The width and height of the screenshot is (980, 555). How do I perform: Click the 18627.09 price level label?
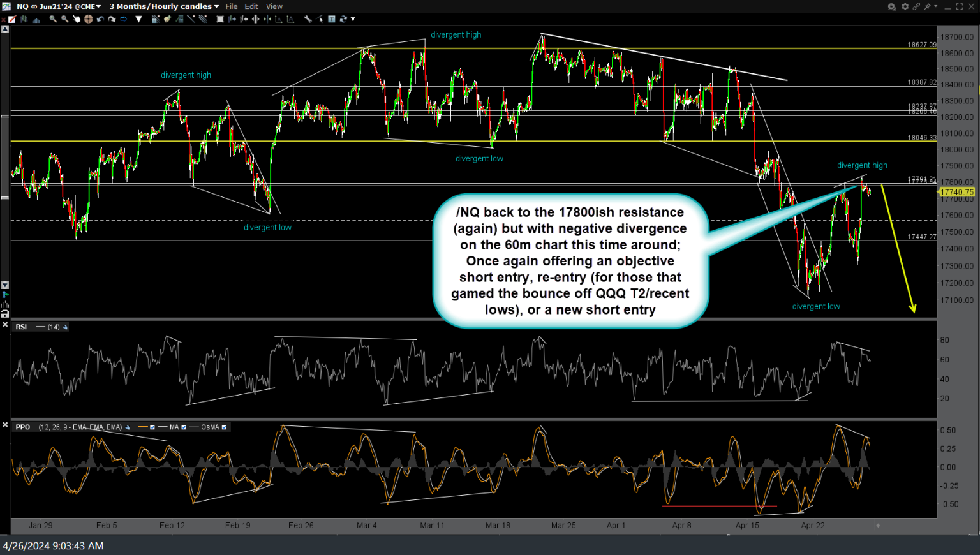[x=922, y=45]
